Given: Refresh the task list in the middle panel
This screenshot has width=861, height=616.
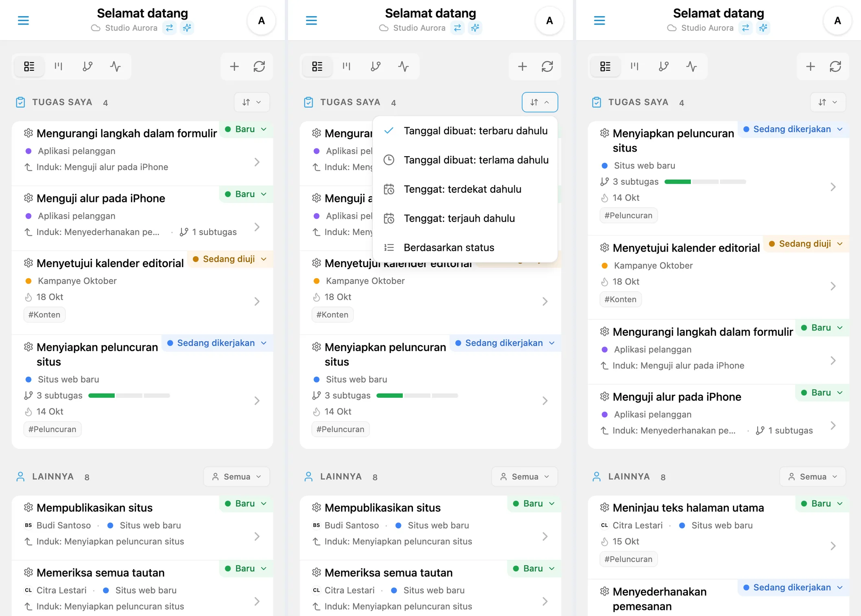Looking at the screenshot, I should [547, 66].
